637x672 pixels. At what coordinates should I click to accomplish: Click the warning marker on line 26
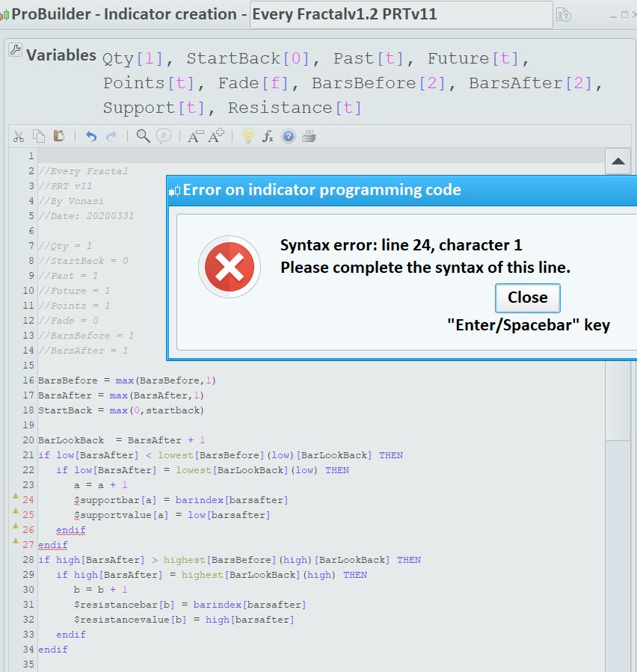coord(16,525)
